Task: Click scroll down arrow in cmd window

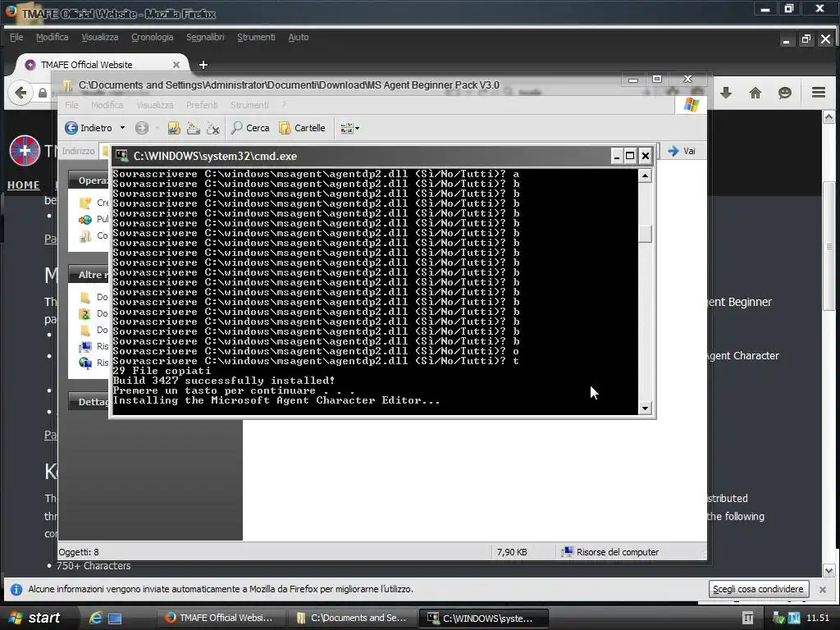Action: click(x=645, y=409)
